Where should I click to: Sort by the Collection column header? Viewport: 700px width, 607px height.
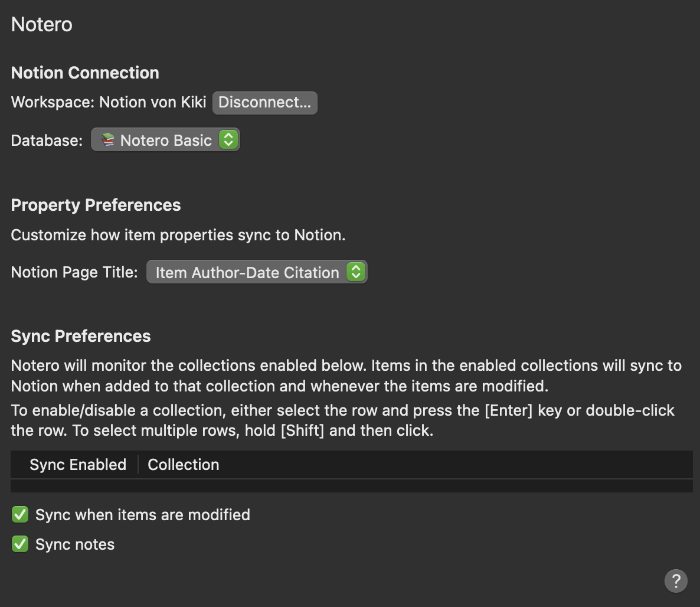(x=184, y=465)
